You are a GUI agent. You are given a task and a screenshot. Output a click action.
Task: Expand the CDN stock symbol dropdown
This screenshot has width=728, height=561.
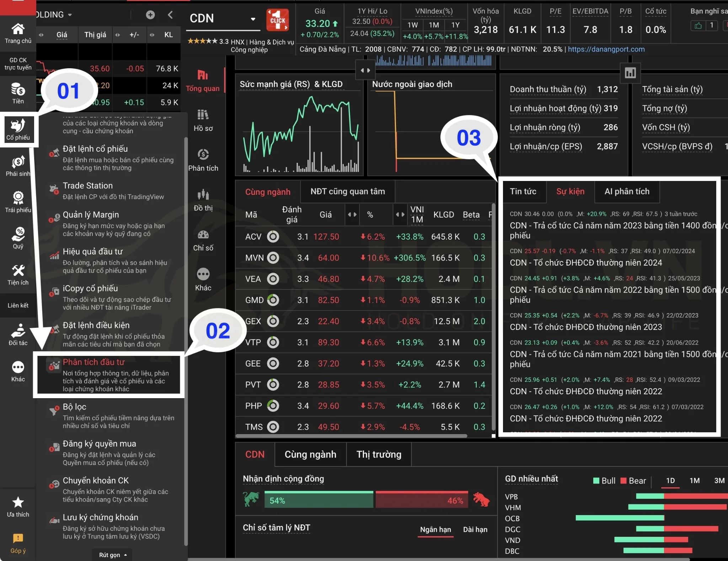[253, 19]
